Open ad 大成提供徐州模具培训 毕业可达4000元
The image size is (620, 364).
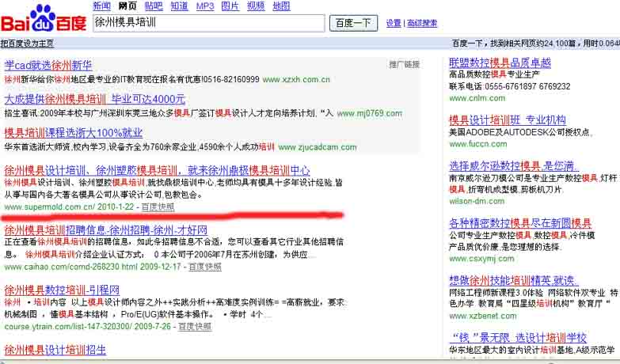click(x=95, y=99)
